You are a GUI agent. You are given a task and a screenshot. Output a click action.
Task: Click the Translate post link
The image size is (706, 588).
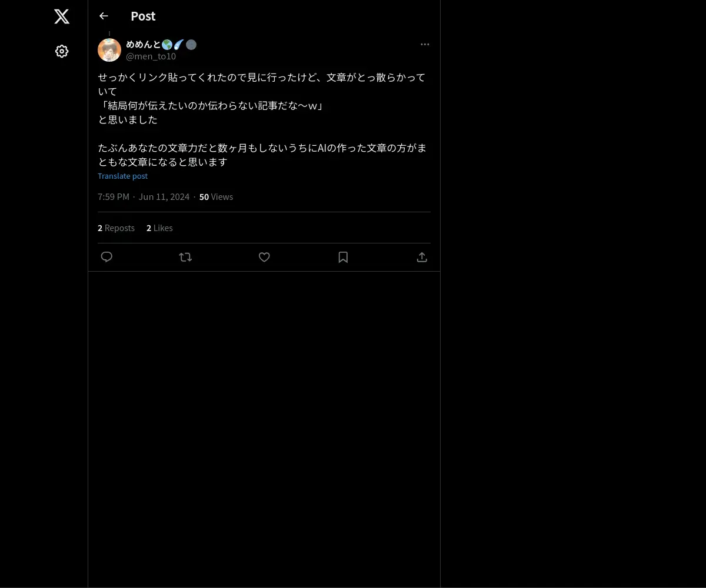(x=122, y=176)
